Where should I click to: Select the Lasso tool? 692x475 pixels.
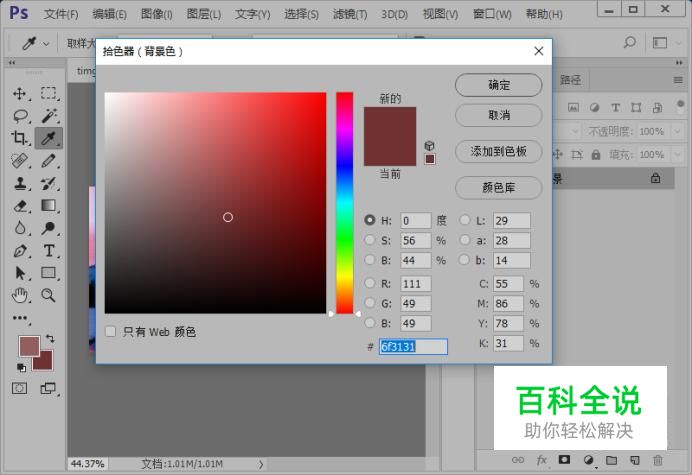20,116
